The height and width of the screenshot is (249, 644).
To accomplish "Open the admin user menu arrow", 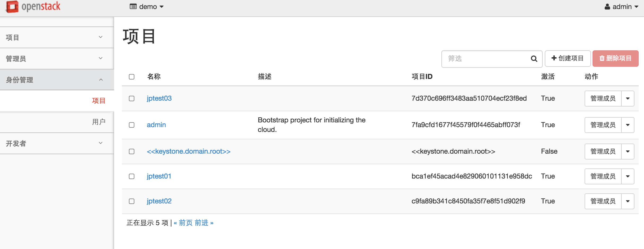I will pyautogui.click(x=636, y=7).
